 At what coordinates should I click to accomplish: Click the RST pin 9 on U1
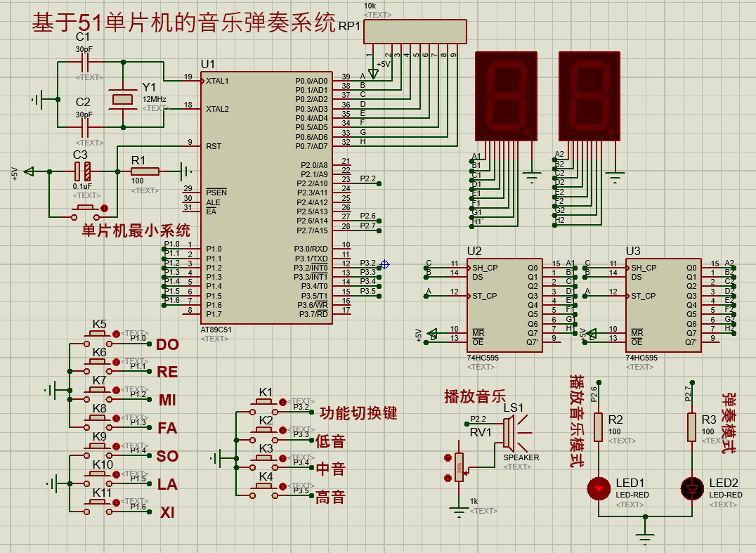pos(191,145)
